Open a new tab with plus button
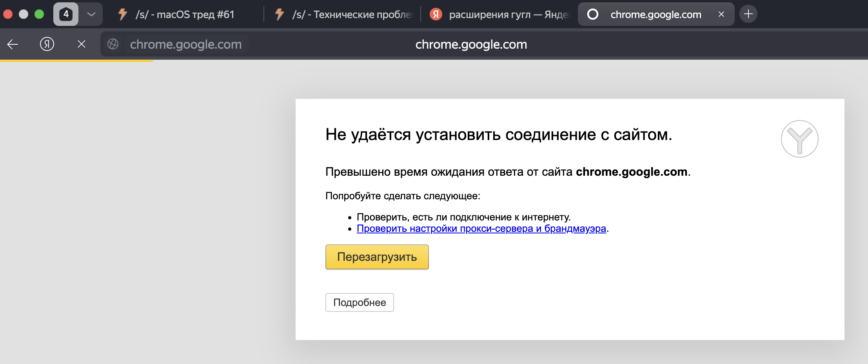This screenshot has height=364, width=868. click(x=748, y=15)
